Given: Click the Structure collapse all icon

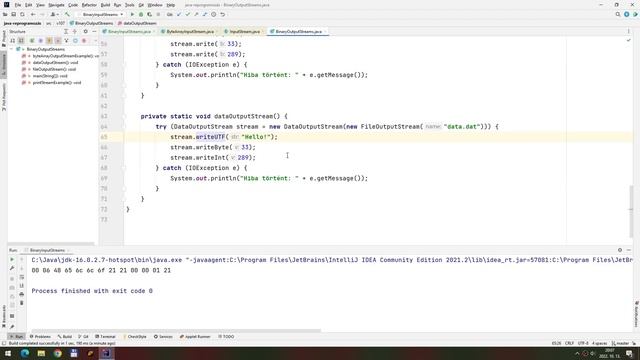Looking at the screenshot, I should 74,31.
